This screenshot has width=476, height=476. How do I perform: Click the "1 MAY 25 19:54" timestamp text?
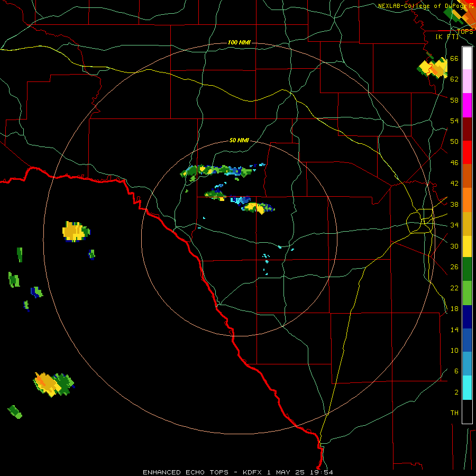(x=300, y=472)
